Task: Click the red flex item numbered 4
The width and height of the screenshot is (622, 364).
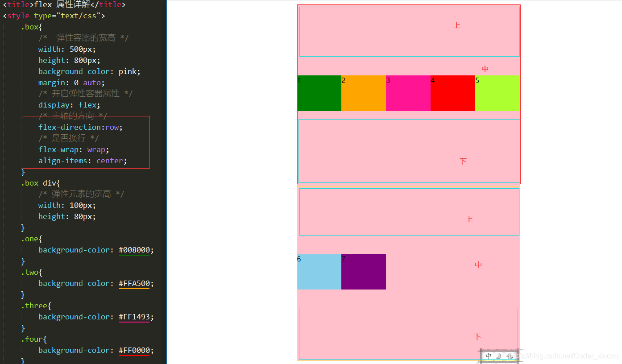Action: click(453, 93)
